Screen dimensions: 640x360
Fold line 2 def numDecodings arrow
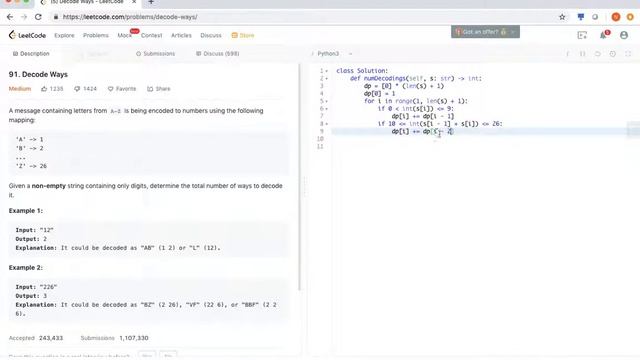click(327, 78)
